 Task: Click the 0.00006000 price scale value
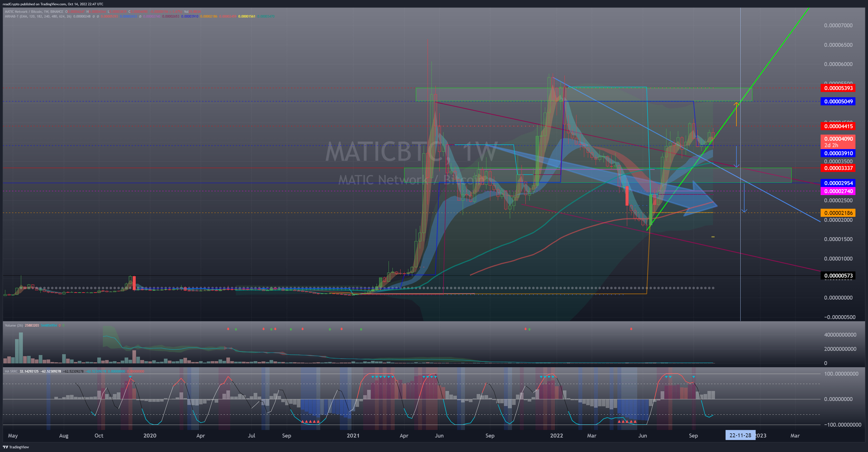tap(838, 64)
